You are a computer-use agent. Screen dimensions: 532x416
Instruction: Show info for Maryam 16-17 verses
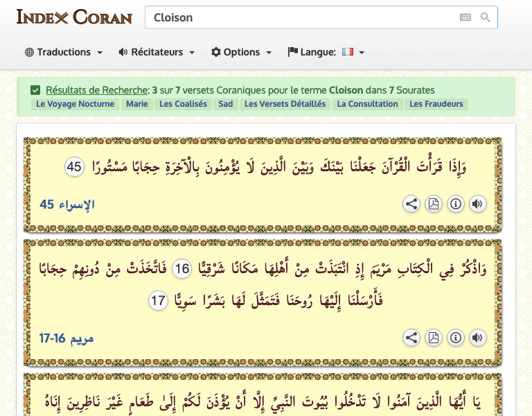coord(455,338)
